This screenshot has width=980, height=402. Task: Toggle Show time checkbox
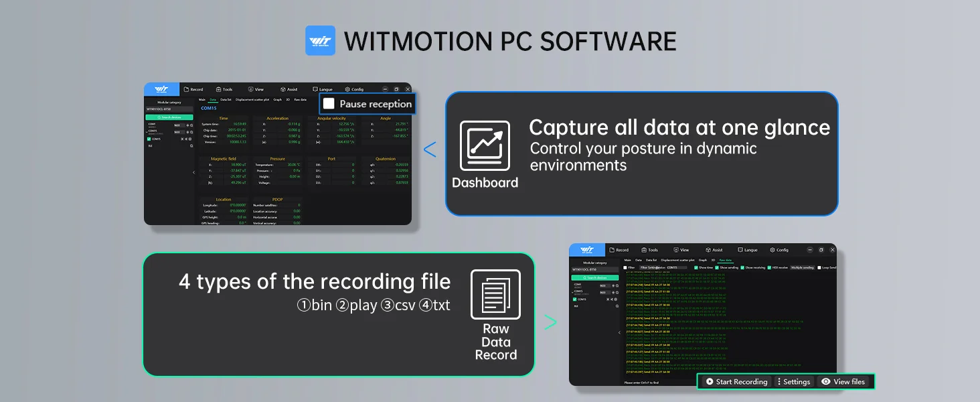click(696, 267)
